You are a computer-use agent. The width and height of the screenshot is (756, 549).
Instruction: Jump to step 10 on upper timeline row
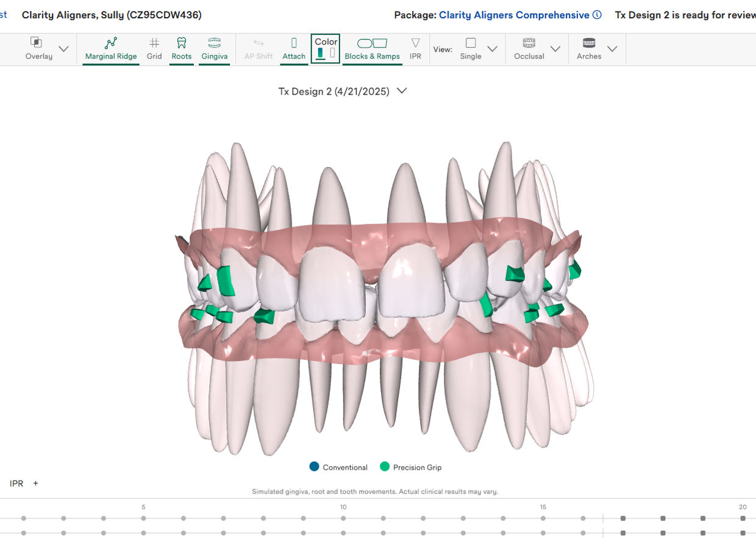click(x=343, y=518)
